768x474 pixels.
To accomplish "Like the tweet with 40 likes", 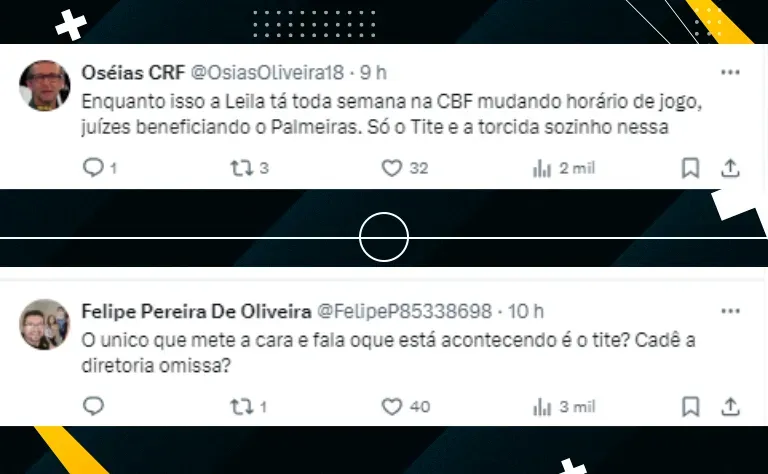I will point(392,407).
